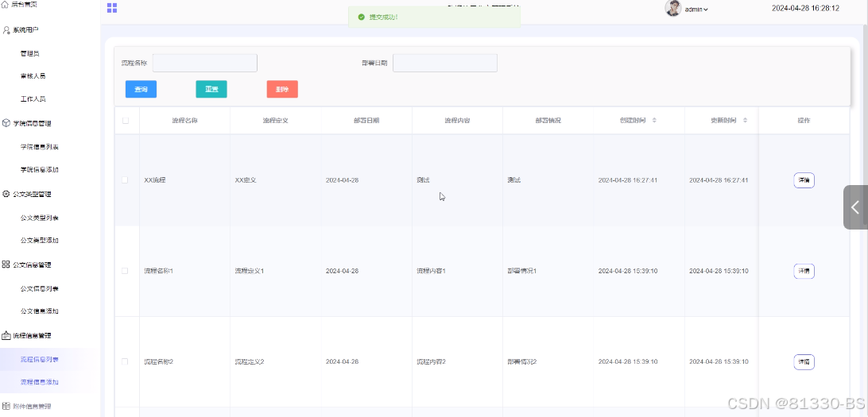Click the 附件信息管理 sidebar icon
868x417 pixels.
pyautogui.click(x=6, y=406)
